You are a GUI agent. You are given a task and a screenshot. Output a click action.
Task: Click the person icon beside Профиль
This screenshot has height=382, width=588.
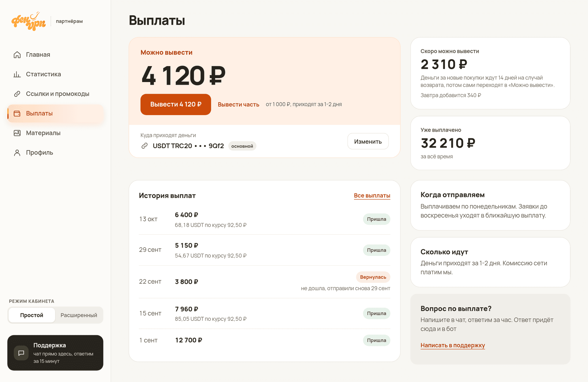[17, 152]
